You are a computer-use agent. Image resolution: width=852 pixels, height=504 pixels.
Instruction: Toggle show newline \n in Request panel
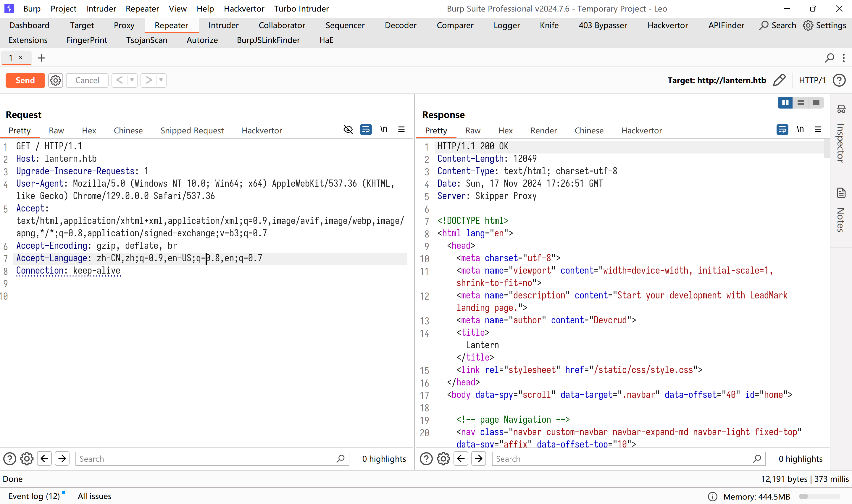(x=384, y=129)
